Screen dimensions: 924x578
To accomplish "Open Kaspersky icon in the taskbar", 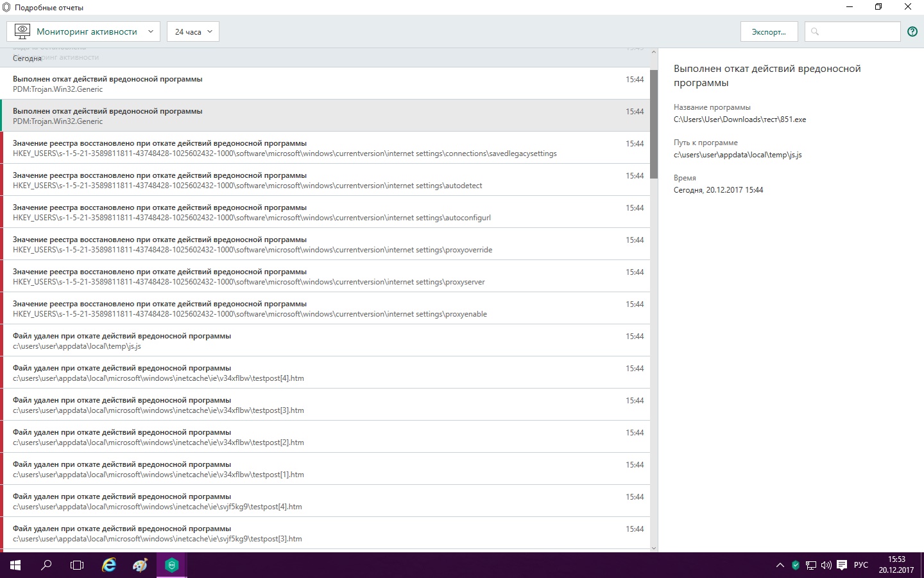I will pyautogui.click(x=171, y=565).
